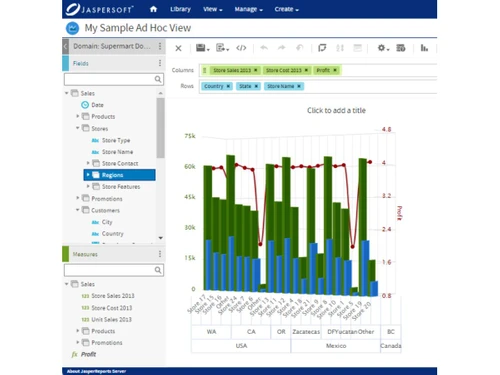Click the Redo toolbar icon

tap(282, 48)
